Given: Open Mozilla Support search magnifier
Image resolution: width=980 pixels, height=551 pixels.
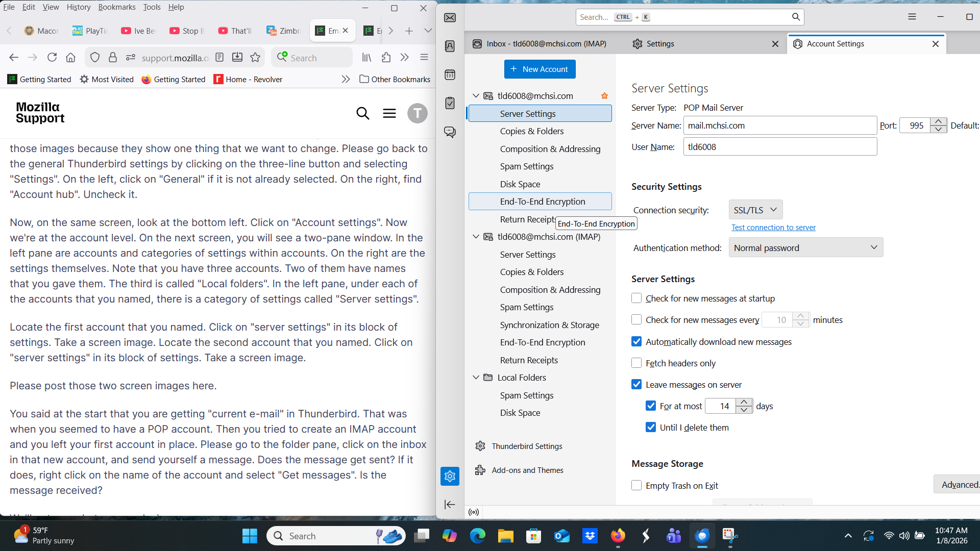Looking at the screenshot, I should click(x=362, y=113).
